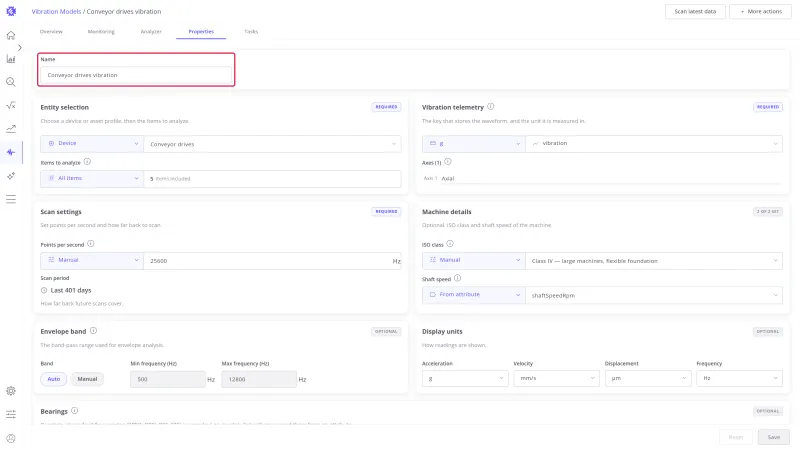Viewport: 800px width, 450px height.
Task: Click the clock icon by Last 401 days
Action: [44, 290]
